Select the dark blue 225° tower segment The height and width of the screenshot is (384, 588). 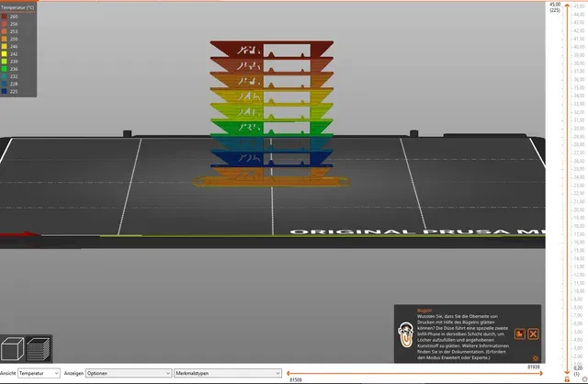pyautogui.click(x=272, y=157)
